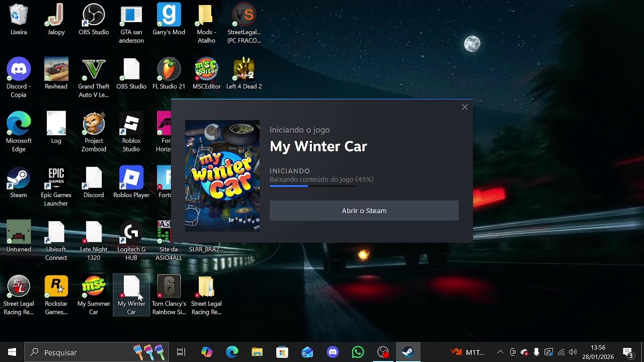
Task: Select the Unturned desktop icon
Action: point(19,237)
